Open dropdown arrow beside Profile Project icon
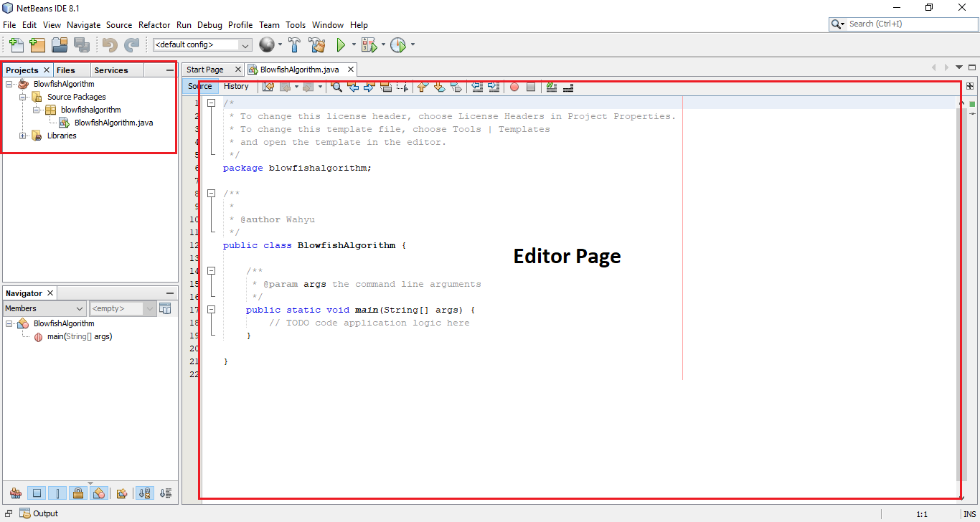The width and height of the screenshot is (980, 522). (x=413, y=45)
